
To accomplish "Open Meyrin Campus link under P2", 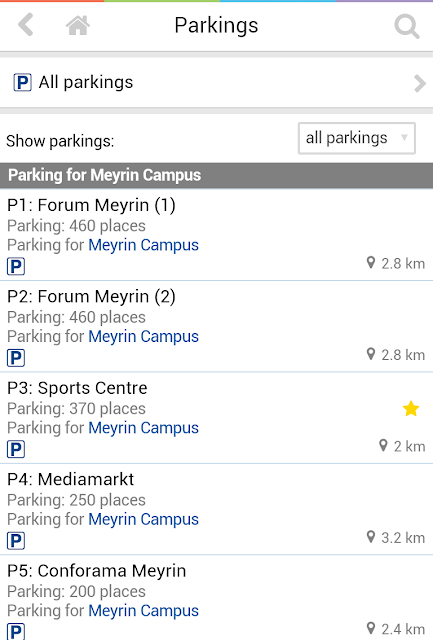I will [144, 337].
